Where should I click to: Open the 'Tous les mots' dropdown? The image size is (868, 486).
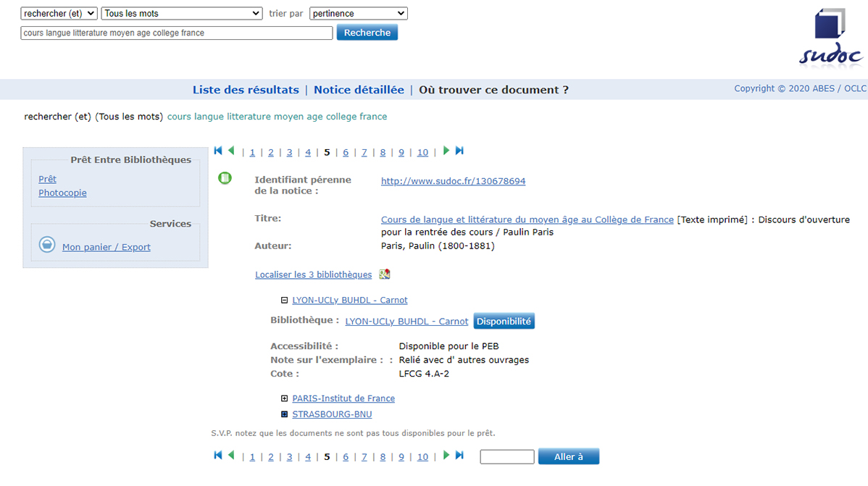182,13
